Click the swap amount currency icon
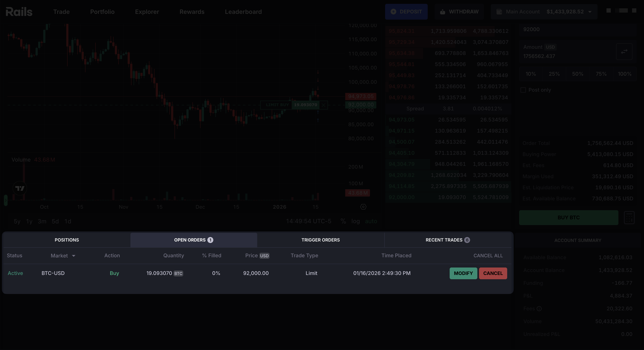 [x=624, y=52]
